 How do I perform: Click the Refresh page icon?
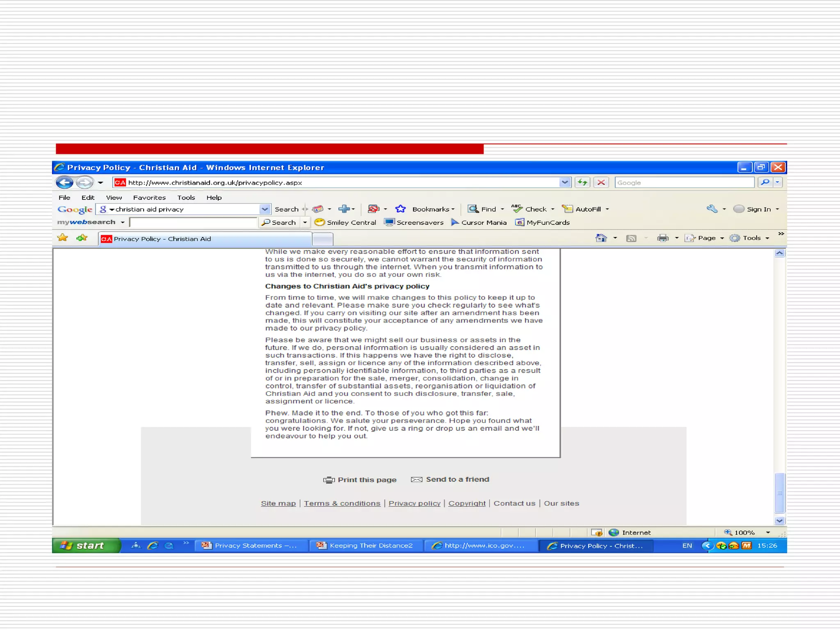click(x=582, y=183)
